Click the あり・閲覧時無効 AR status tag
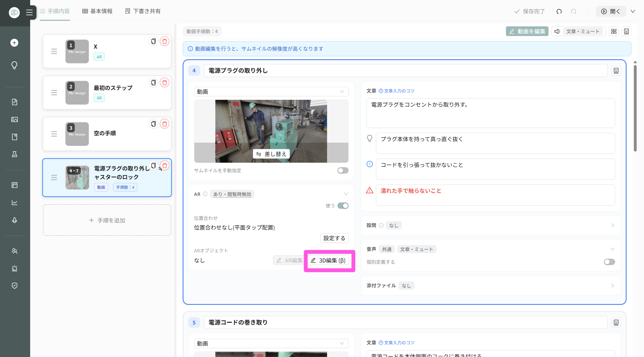The height and width of the screenshot is (357, 644). pyautogui.click(x=232, y=194)
